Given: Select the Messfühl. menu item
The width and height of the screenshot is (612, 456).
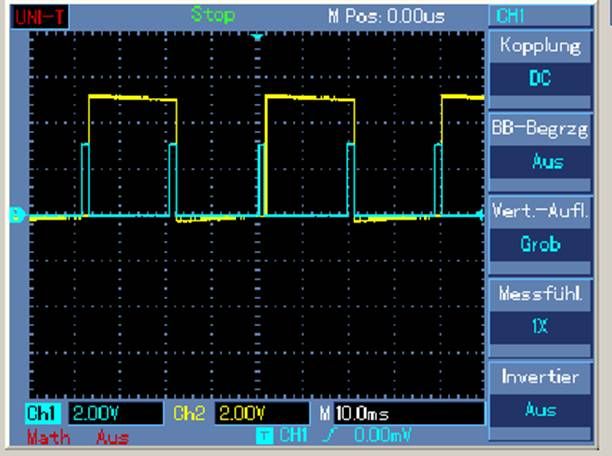Looking at the screenshot, I should tap(541, 294).
